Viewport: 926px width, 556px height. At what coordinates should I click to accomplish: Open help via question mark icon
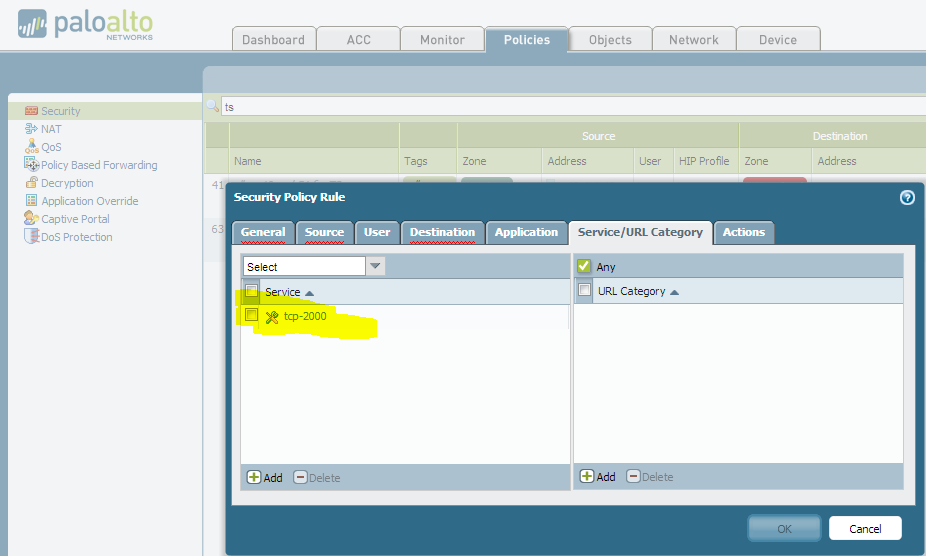[907, 197]
